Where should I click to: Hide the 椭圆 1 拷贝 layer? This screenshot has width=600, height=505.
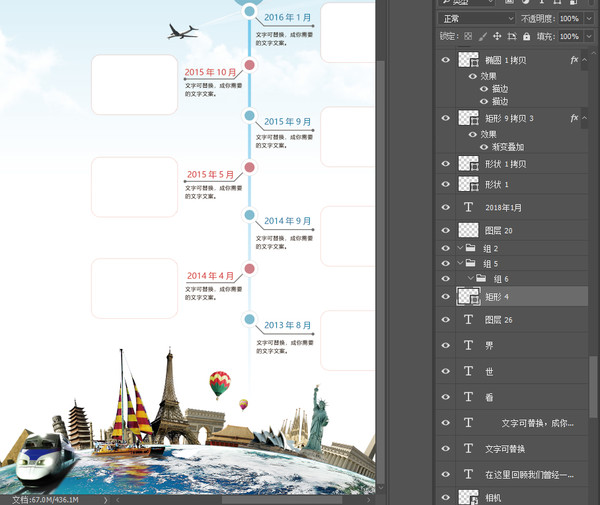point(445,60)
